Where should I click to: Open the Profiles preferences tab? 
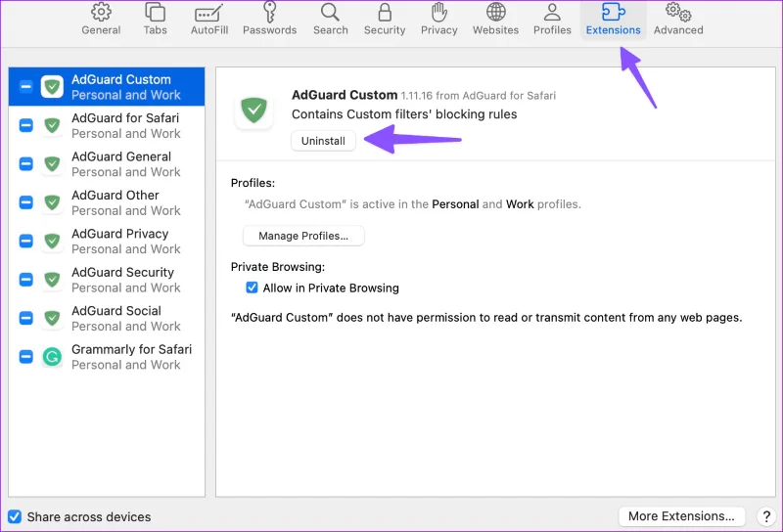tap(552, 20)
